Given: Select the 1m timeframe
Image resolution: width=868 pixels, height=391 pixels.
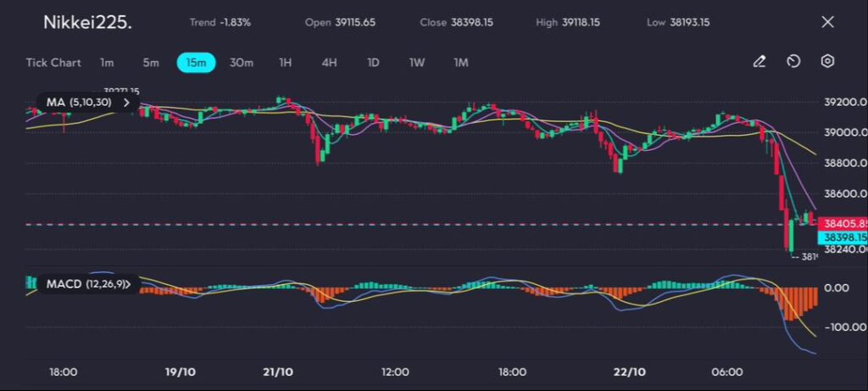Looking at the screenshot, I should coord(107,62).
